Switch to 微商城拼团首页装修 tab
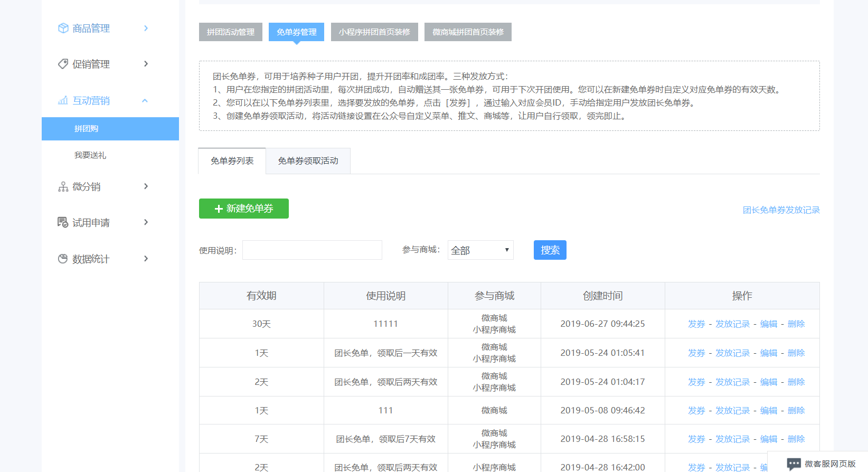868x472 pixels. click(468, 32)
